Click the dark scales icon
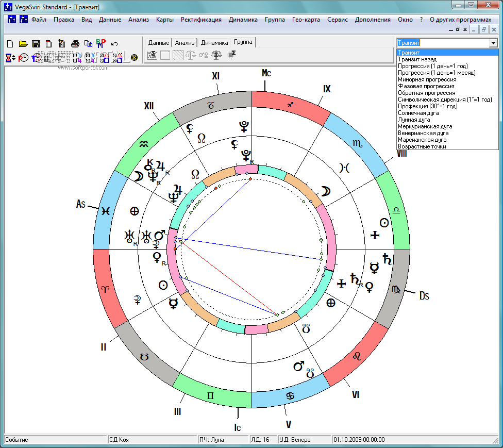 [x=216, y=55]
